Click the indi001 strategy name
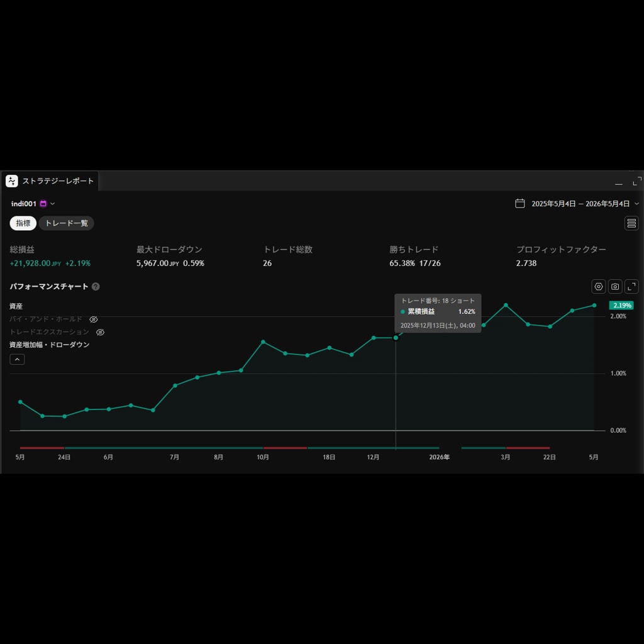Viewport: 644px width, 644px height. pyautogui.click(x=24, y=204)
